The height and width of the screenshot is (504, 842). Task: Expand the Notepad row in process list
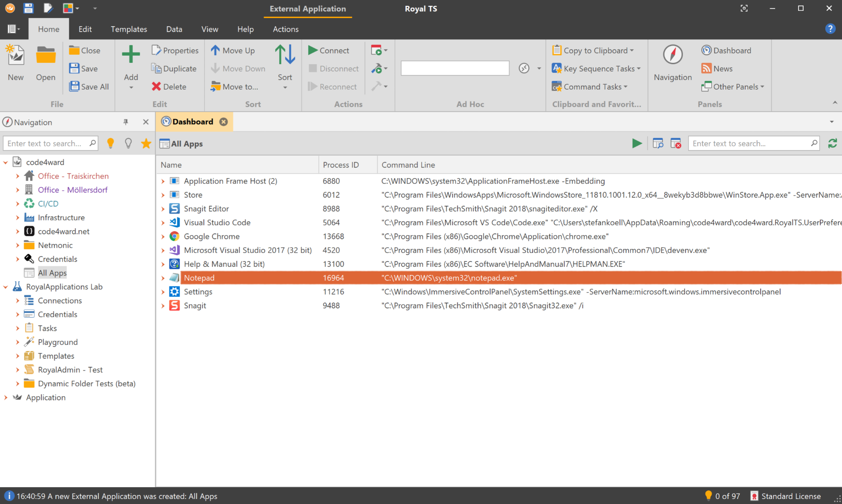click(x=163, y=278)
